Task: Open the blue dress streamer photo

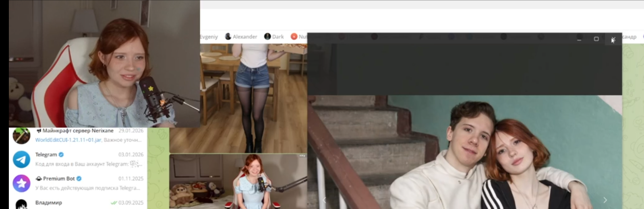Action: (238, 181)
